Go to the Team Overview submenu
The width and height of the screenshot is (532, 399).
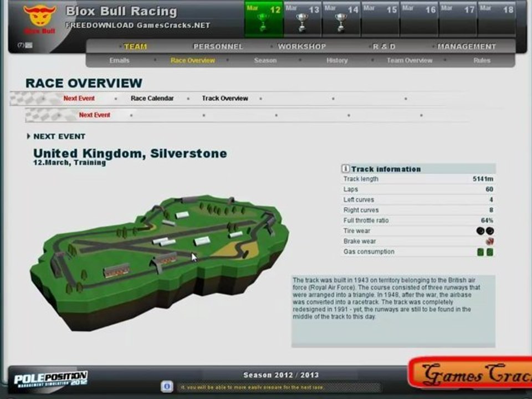410,60
